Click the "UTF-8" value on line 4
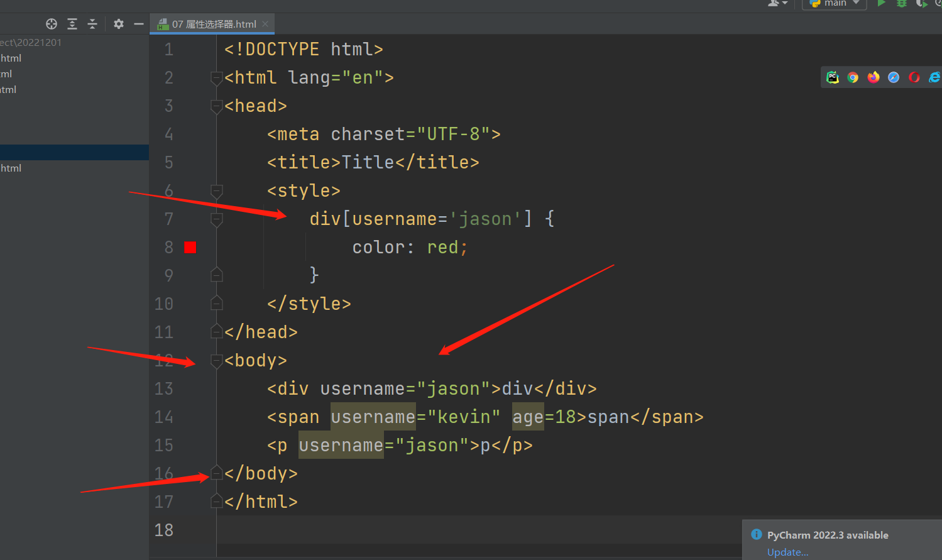 (453, 134)
